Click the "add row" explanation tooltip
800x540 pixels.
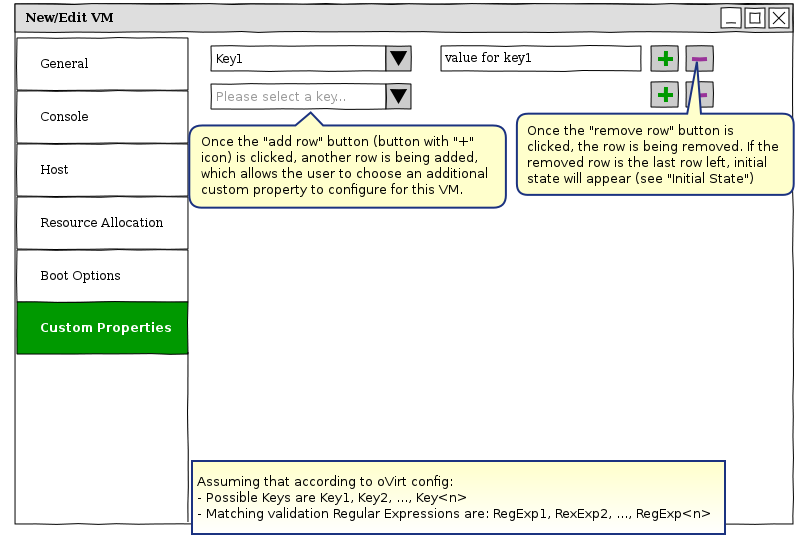346,166
